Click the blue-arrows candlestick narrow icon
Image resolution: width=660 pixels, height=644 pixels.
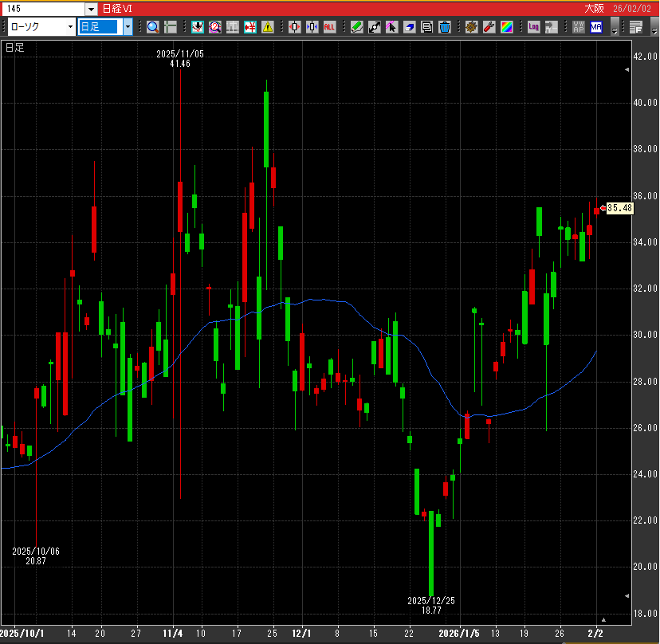tap(312, 27)
